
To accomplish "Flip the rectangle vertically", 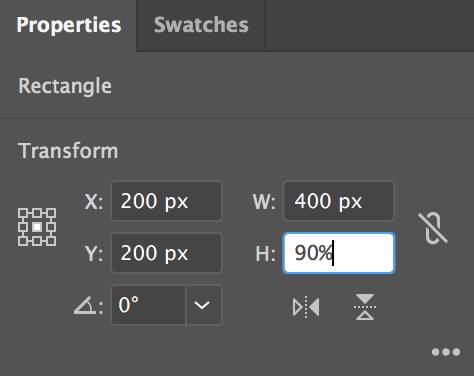I will 365,307.
